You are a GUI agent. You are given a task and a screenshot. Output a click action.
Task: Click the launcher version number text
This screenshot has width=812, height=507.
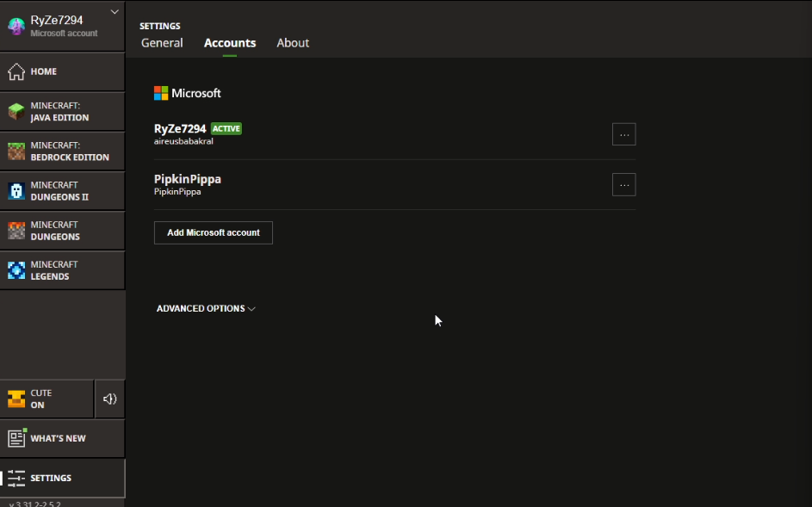point(34,504)
